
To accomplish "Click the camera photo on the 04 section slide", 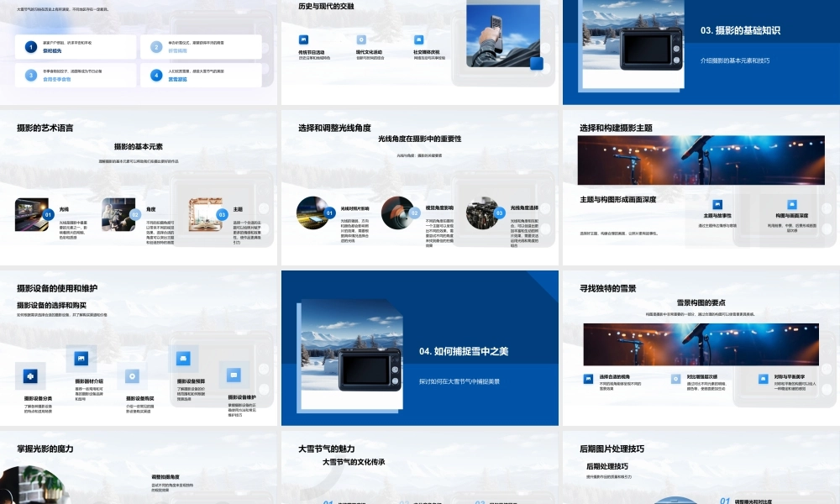I will 352,355.
